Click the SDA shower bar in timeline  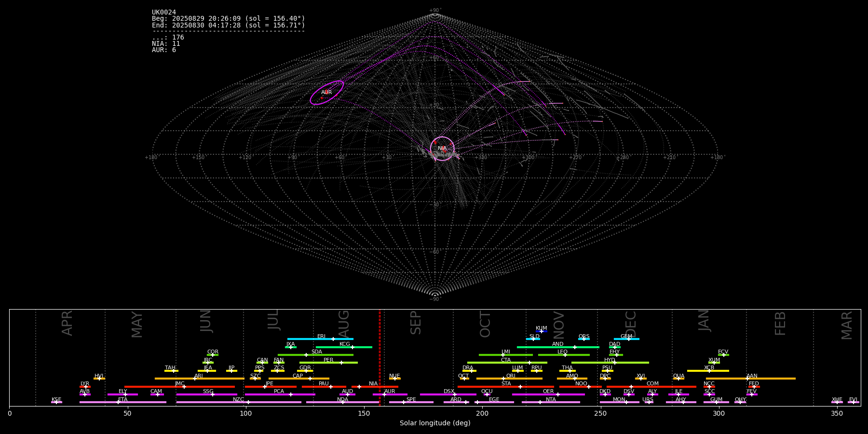tap(315, 355)
